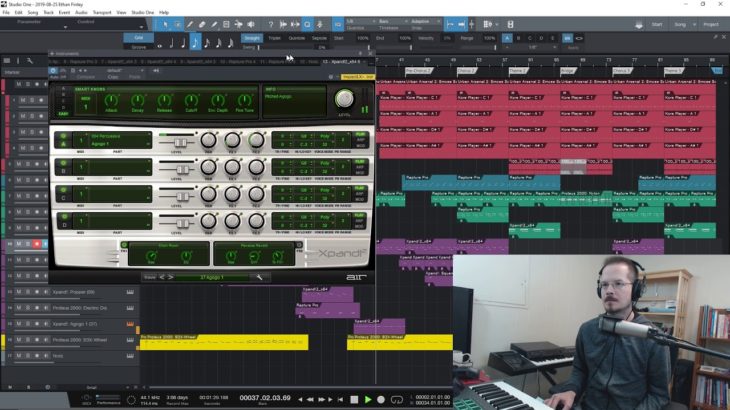Click the wrench icon beside 27 Agogo 1 preset
The image size is (730, 410).
(259, 277)
